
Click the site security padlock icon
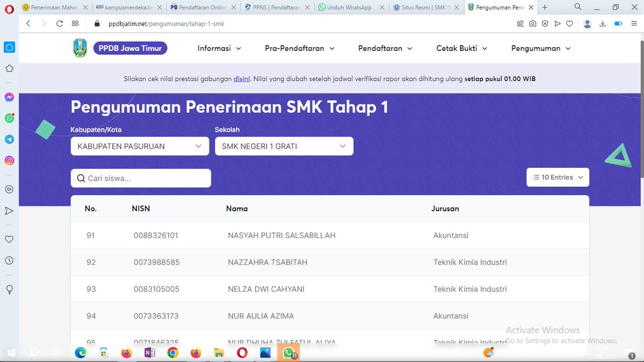click(97, 24)
